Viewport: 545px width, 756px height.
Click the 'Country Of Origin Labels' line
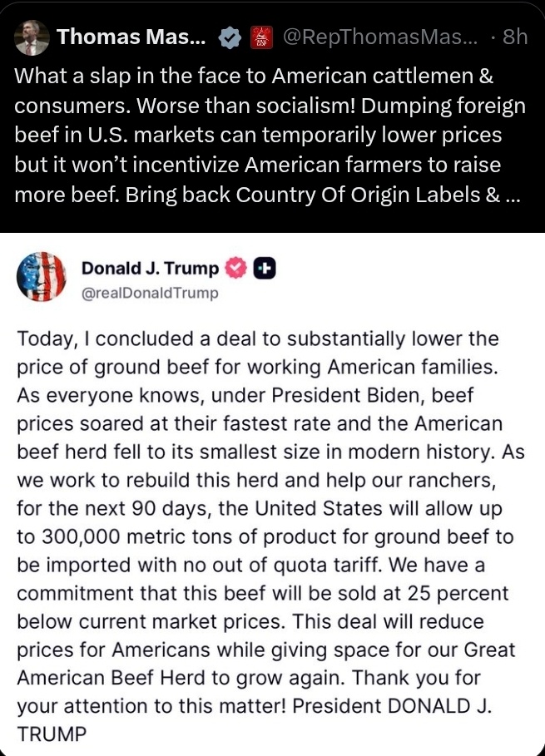[x=268, y=195]
